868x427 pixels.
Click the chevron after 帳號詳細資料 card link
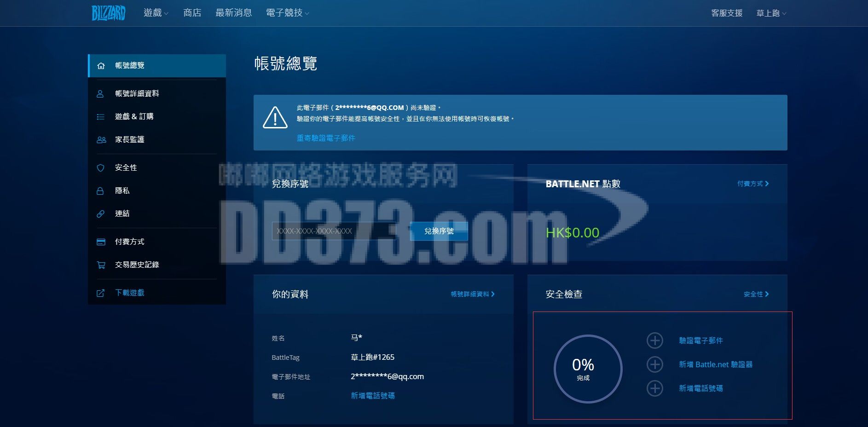click(493, 294)
